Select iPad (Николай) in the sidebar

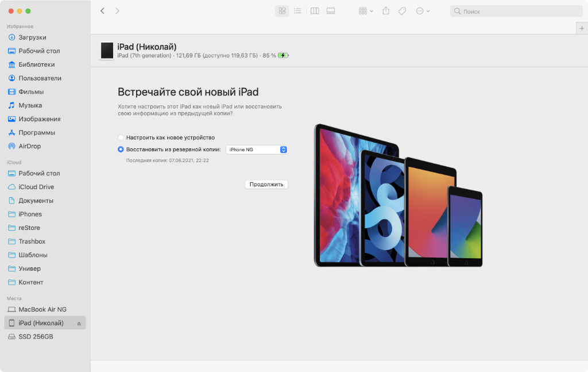(45, 323)
